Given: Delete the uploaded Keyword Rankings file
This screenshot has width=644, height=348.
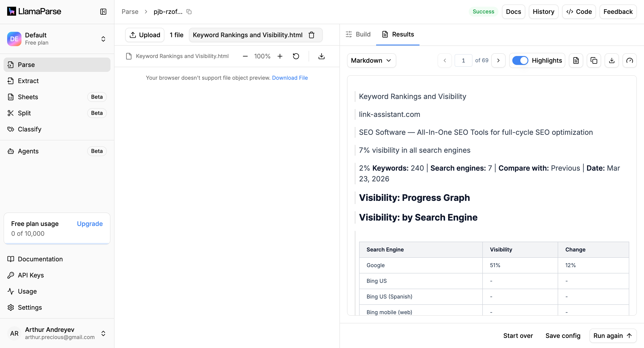Looking at the screenshot, I should point(311,35).
